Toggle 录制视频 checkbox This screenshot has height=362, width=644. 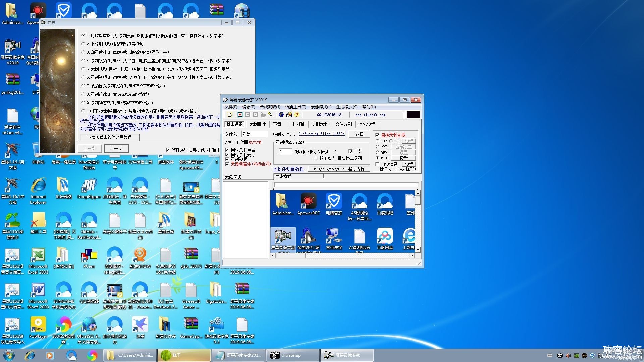click(227, 159)
